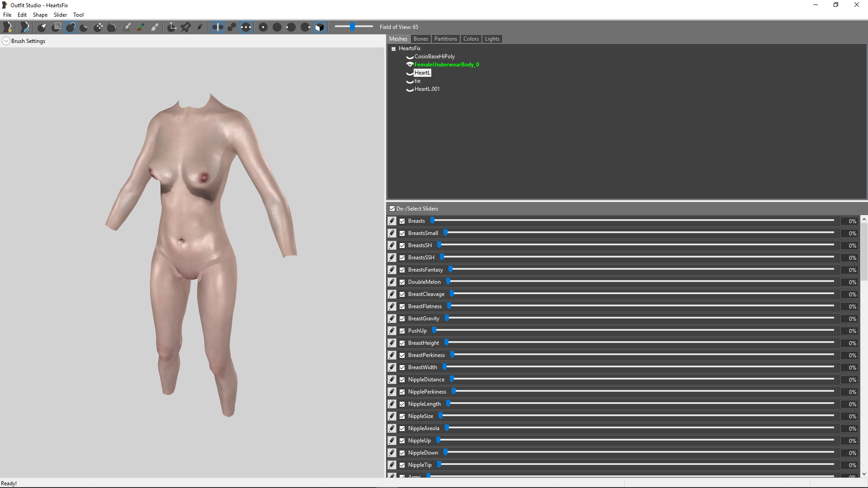
Task: Click the circle icon with center dot
Action: click(x=263, y=27)
